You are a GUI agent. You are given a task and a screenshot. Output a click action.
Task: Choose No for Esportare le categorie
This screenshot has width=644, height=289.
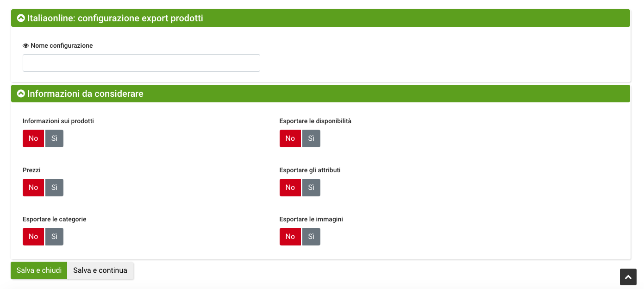(33, 237)
